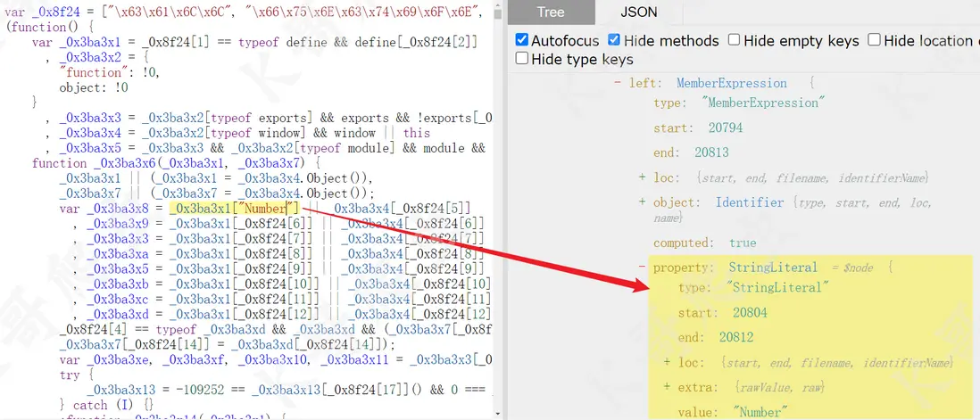Click the computed true value
Image resolution: width=980 pixels, height=420 pixels.
tap(743, 243)
